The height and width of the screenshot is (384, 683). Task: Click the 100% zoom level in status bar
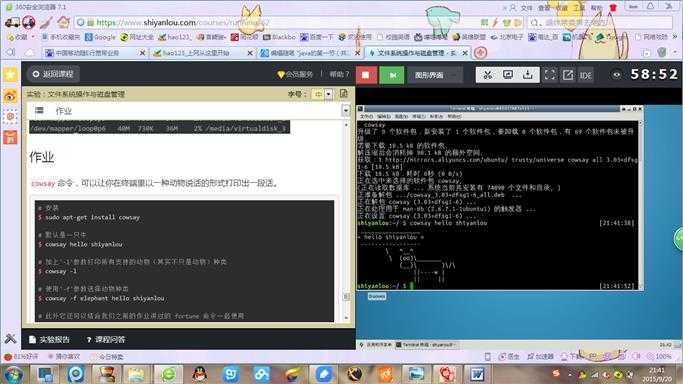click(x=659, y=357)
